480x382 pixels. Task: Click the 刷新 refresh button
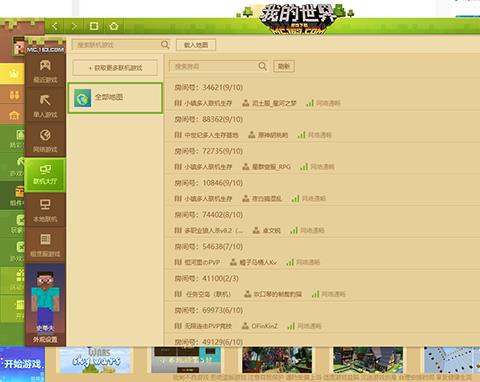(x=284, y=66)
